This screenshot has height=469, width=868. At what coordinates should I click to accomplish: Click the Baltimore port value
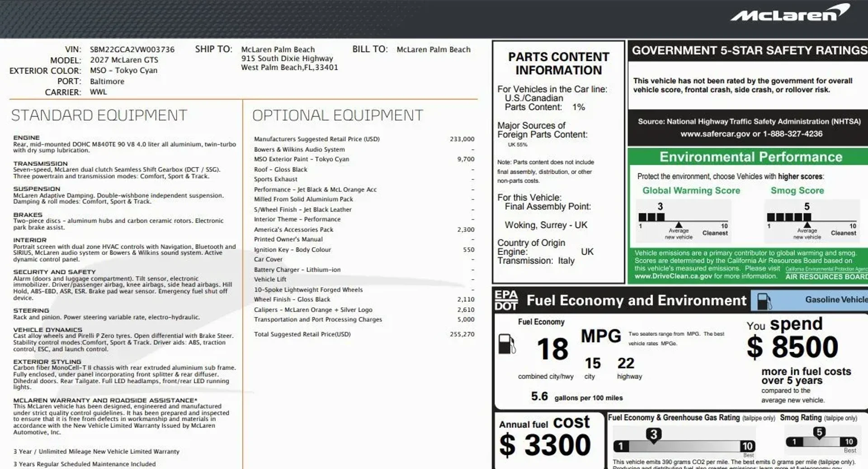click(107, 81)
